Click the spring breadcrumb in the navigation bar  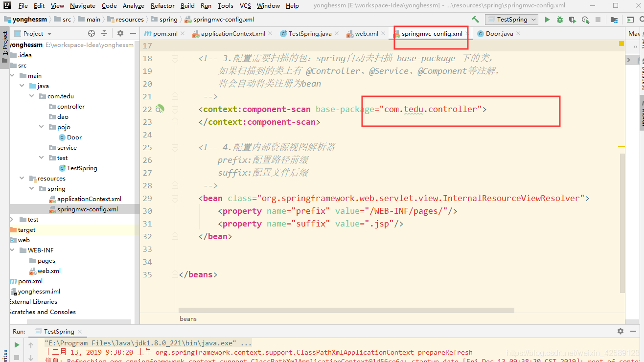(164, 20)
